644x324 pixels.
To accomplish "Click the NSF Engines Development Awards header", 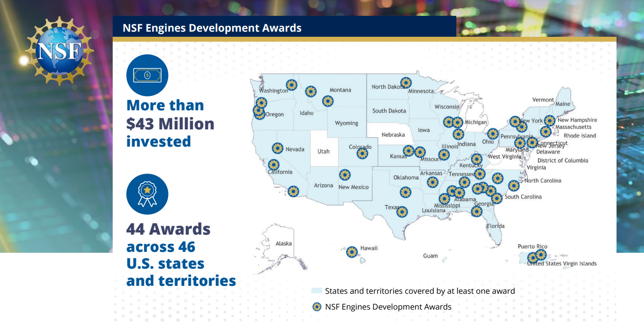I will pos(212,28).
